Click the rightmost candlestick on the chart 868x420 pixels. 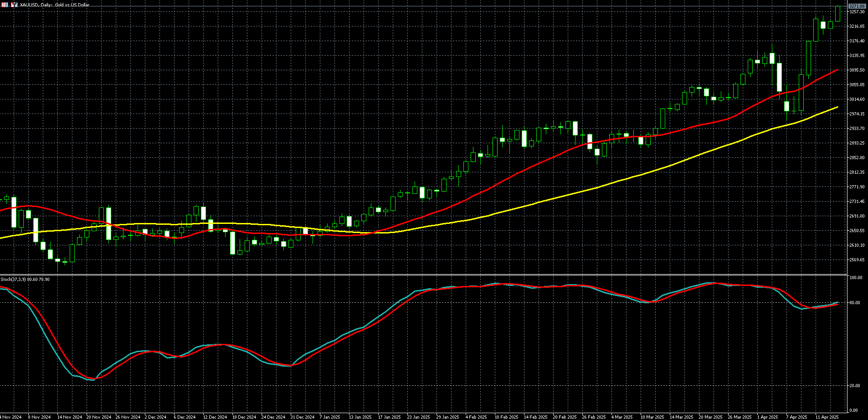(x=837, y=14)
